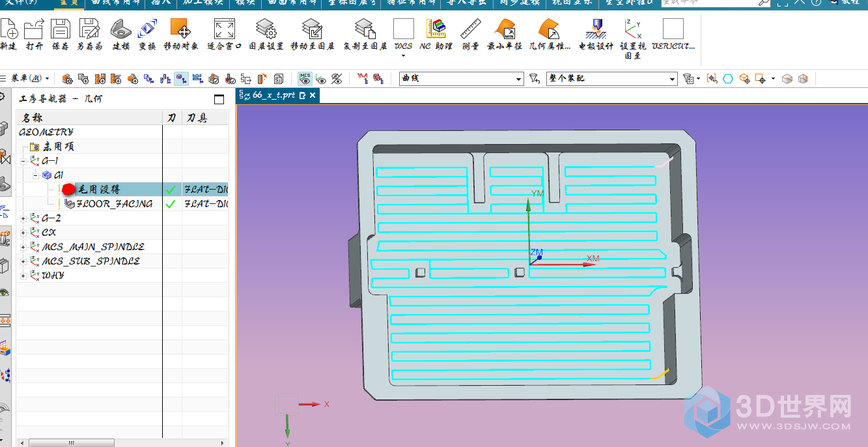This screenshot has width=868, height=447.
Task: Select the FLOOR_FACING operation
Action: [115, 204]
